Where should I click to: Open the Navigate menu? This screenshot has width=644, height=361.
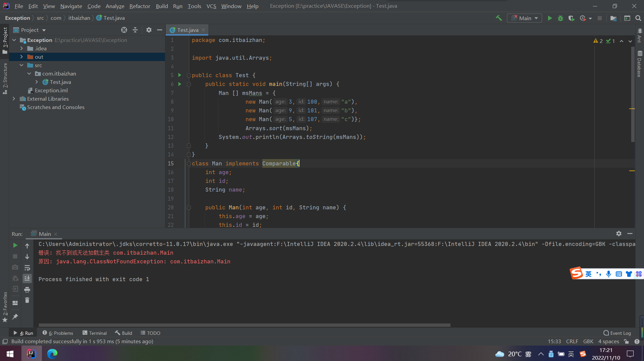(71, 6)
